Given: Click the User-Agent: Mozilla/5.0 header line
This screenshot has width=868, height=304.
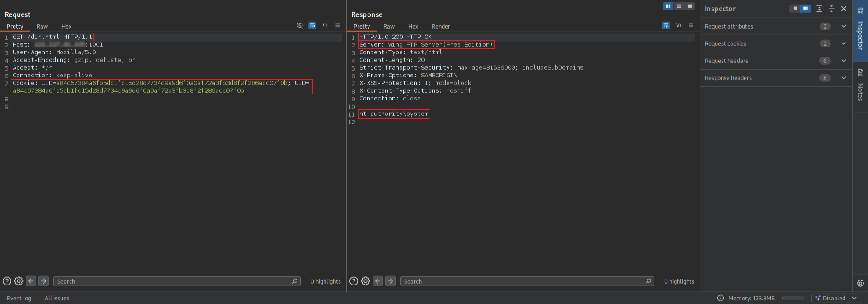Looking at the screenshot, I should 54,52.
